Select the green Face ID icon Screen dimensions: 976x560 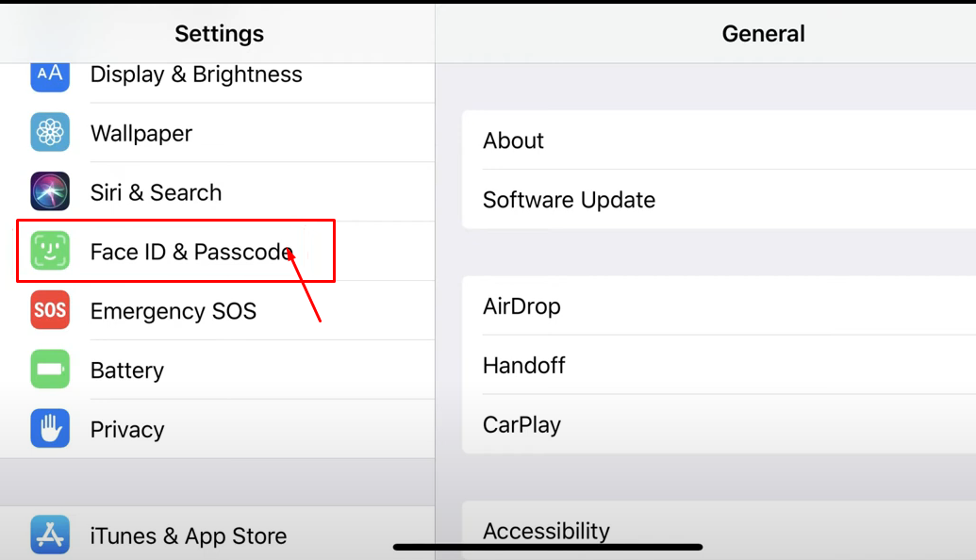50,251
